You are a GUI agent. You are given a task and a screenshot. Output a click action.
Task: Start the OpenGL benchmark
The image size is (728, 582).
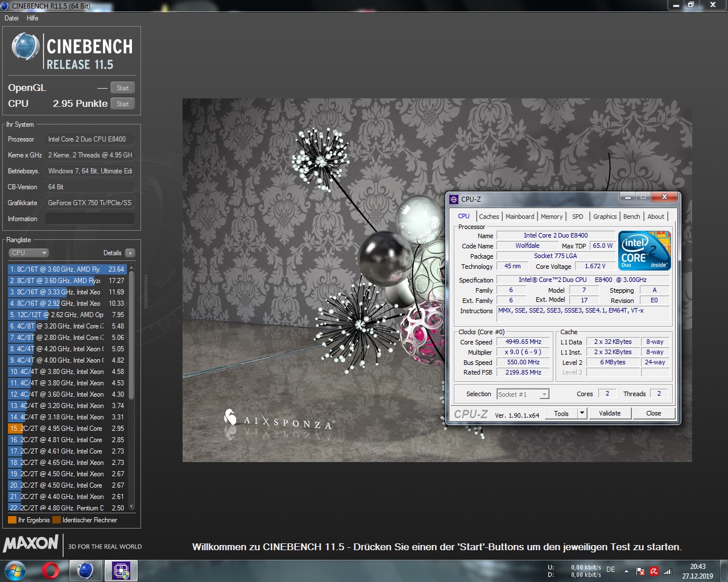[123, 88]
